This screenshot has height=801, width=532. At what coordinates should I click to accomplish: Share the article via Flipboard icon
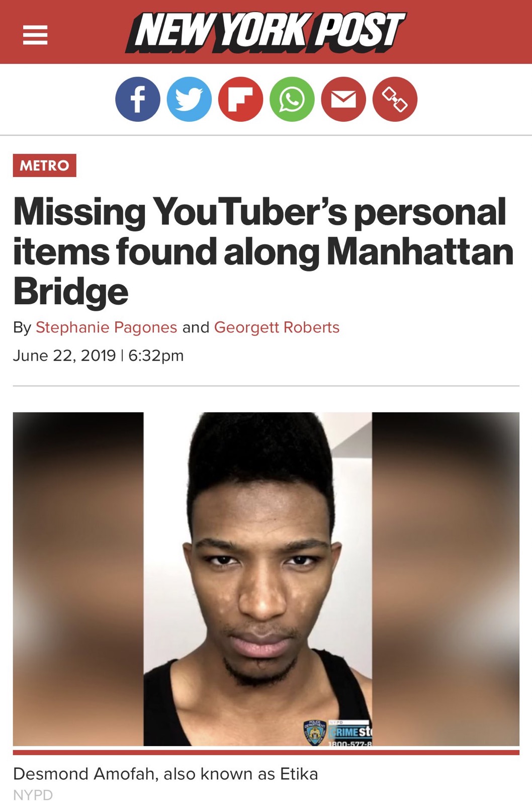click(240, 99)
